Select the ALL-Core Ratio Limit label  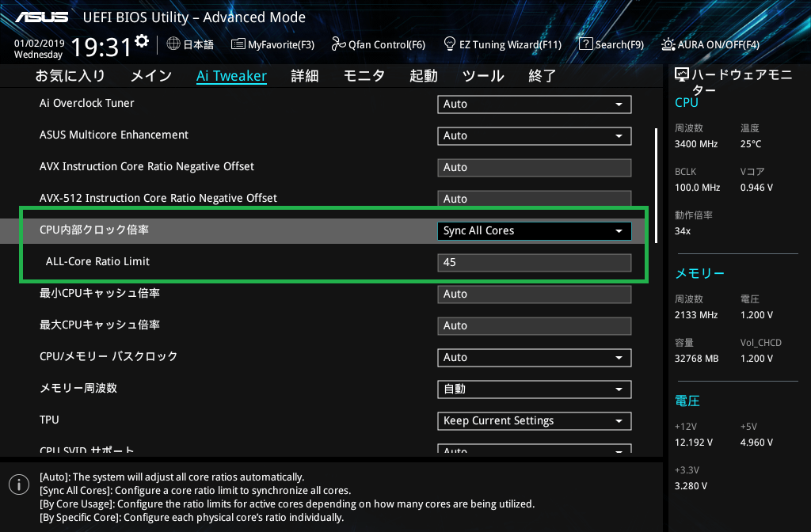(x=97, y=261)
